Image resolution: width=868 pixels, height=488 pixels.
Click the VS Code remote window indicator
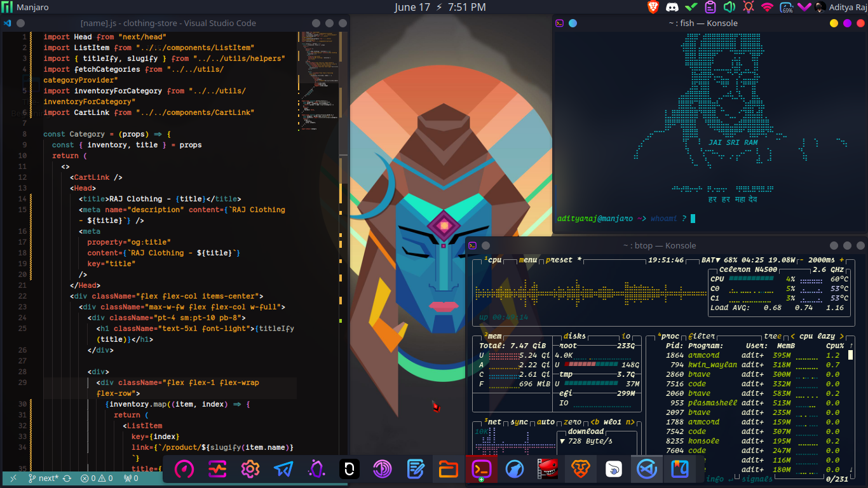[x=13, y=478]
